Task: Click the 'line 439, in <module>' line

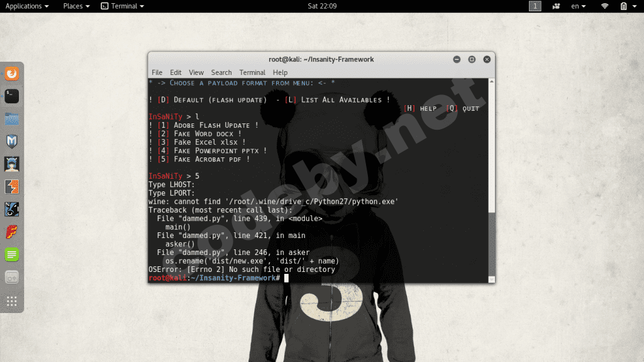Action: [x=240, y=218]
